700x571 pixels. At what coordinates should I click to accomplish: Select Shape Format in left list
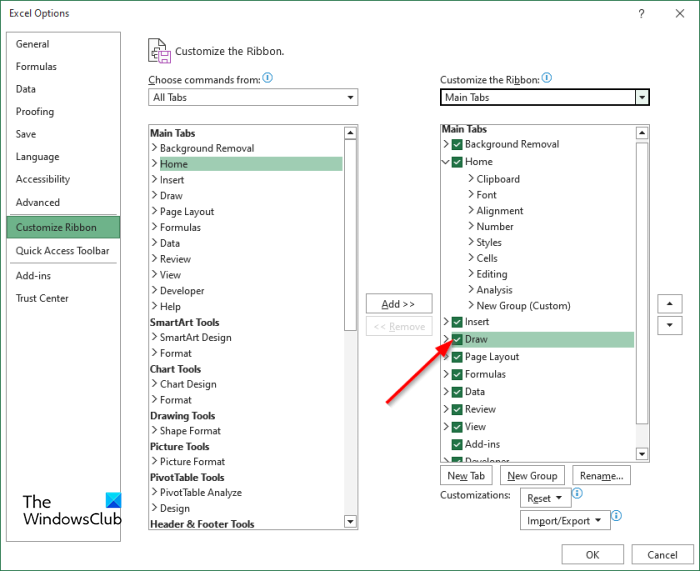[191, 431]
